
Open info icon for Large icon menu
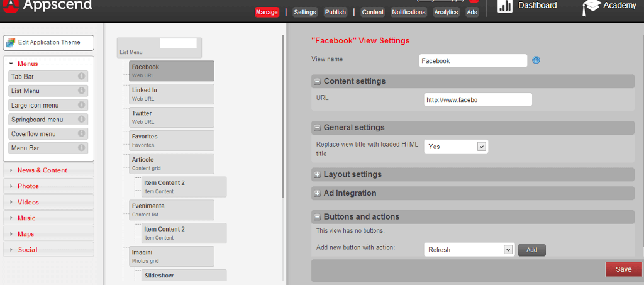click(x=81, y=105)
